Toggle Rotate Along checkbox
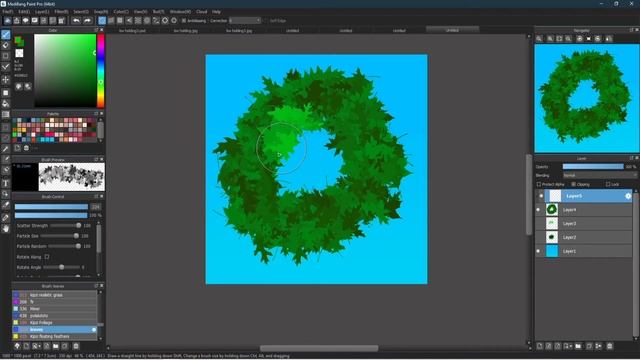This screenshot has height=360, width=640. click(x=47, y=257)
